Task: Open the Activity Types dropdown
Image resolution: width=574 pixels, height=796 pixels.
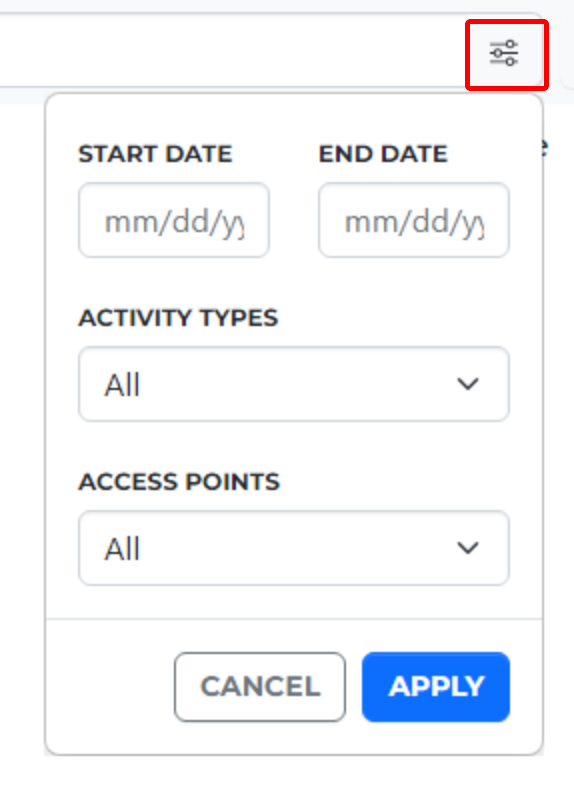Action: pyautogui.click(x=294, y=384)
